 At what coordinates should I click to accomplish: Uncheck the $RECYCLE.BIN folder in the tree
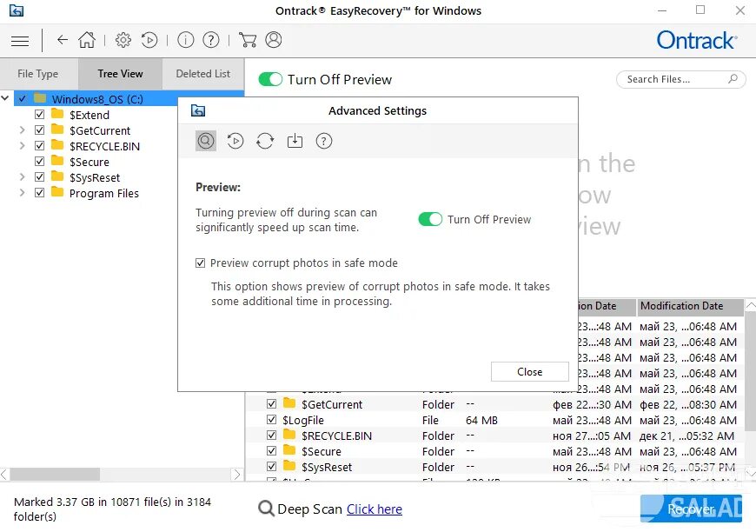(39, 146)
